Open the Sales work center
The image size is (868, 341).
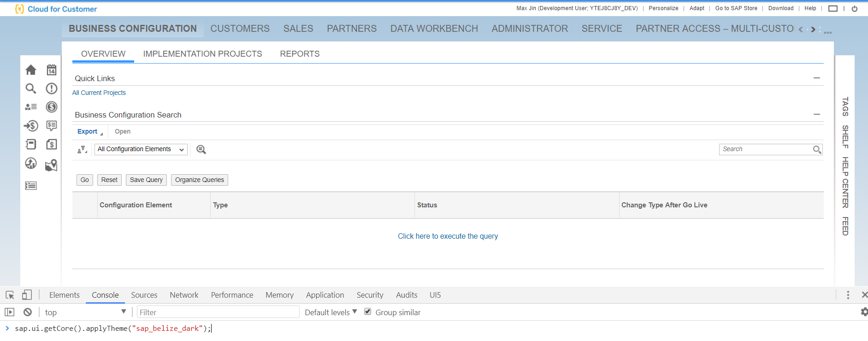(x=298, y=29)
